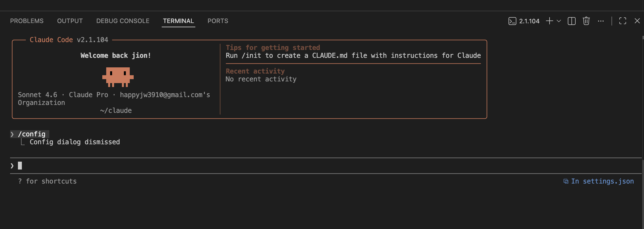Open the OUTPUT tab
Screen dimensions: 644x229
(x=70, y=21)
